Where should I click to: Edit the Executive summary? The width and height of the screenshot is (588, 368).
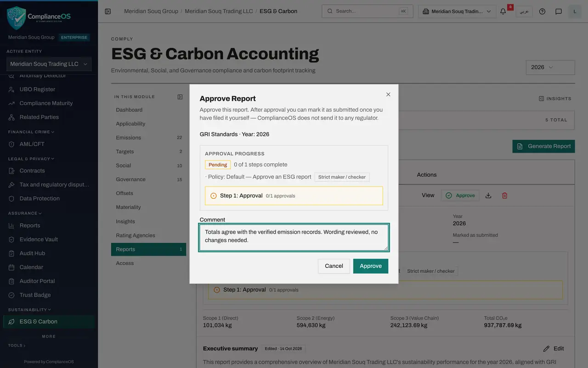tap(554, 349)
